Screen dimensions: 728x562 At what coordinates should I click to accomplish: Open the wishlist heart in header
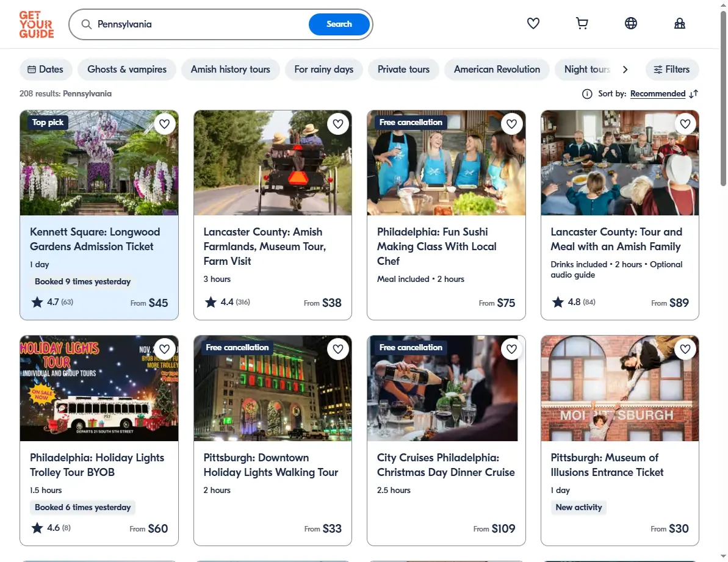533,23
